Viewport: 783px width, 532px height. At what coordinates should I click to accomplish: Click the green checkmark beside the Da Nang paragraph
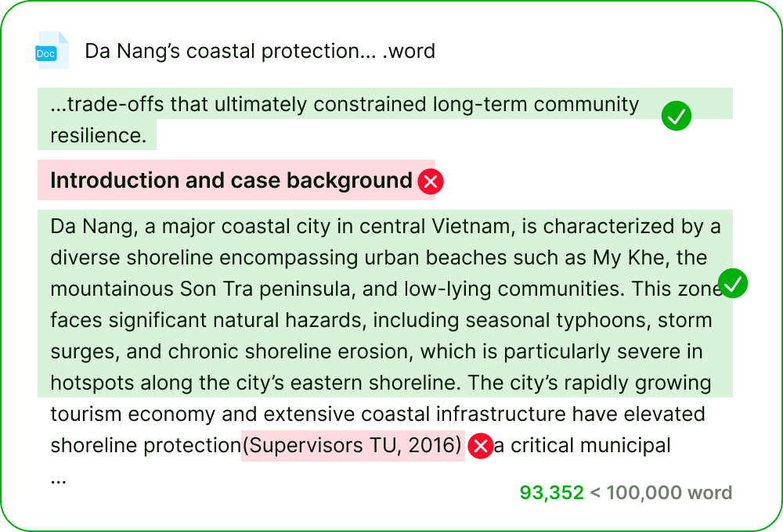tap(733, 284)
